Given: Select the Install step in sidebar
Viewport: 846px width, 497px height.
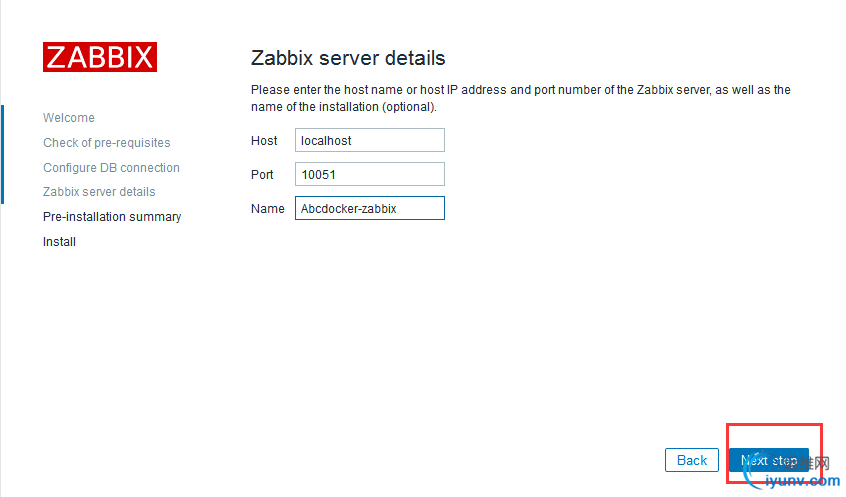Looking at the screenshot, I should (x=60, y=242).
